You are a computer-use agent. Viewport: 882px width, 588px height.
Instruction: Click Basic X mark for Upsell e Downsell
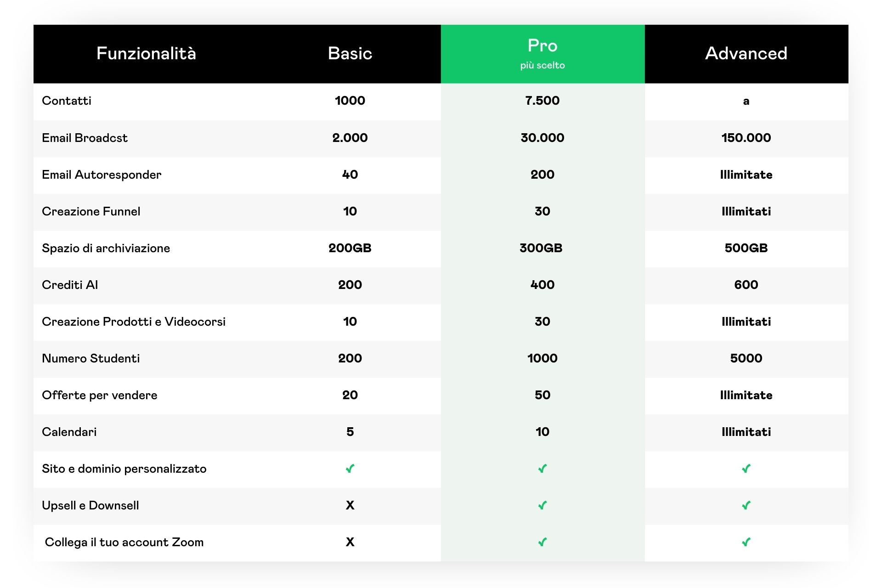[x=350, y=505]
